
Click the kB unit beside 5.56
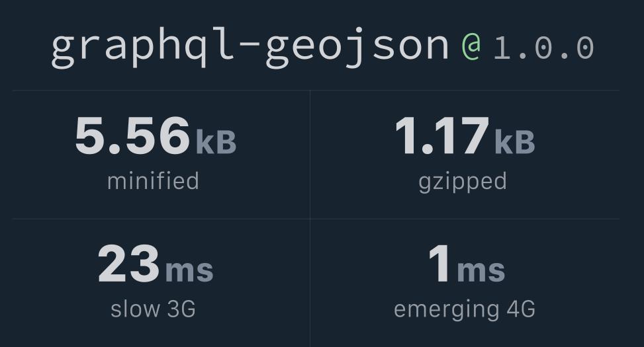[x=216, y=142]
